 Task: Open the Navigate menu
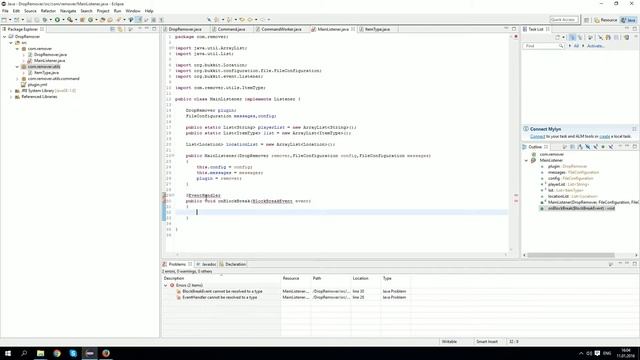click(68, 11)
